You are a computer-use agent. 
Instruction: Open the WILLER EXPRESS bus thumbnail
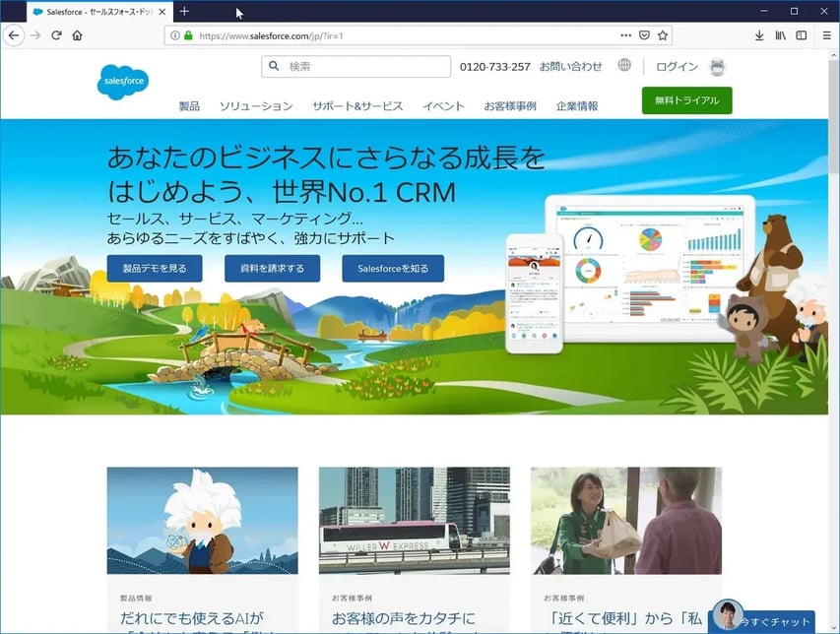pos(415,521)
